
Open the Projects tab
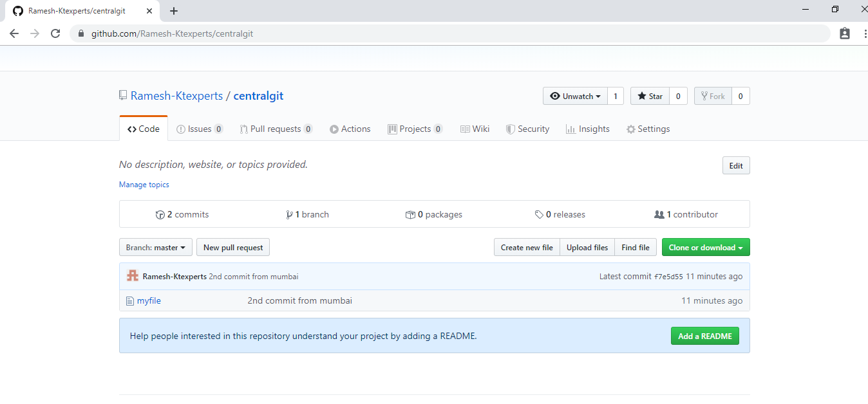(415, 129)
